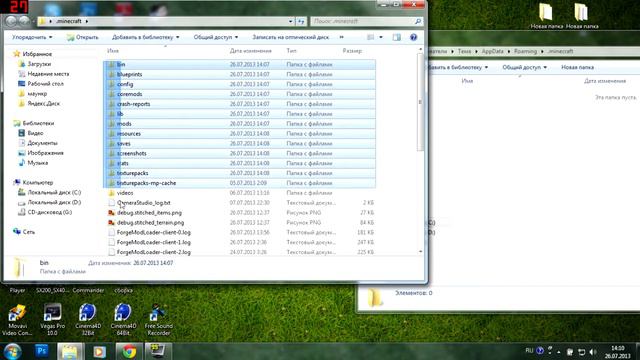
Task: Open Vegas Pro 10.0 desktop shortcut
Action: (x=52, y=320)
